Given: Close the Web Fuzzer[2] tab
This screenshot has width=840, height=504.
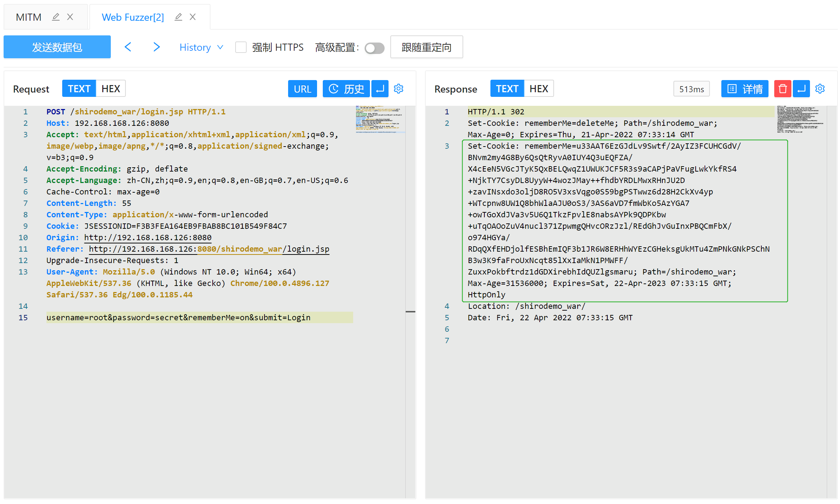Looking at the screenshot, I should [x=193, y=17].
